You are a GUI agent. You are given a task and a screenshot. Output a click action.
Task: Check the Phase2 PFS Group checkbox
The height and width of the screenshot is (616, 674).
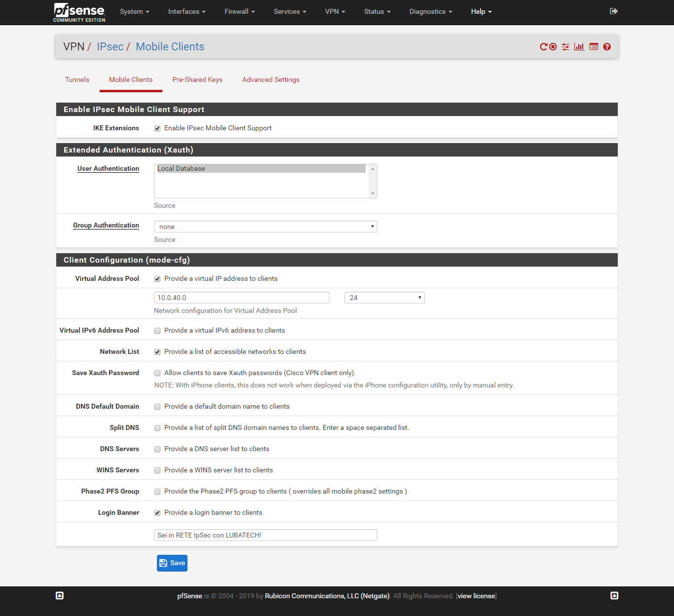(157, 492)
